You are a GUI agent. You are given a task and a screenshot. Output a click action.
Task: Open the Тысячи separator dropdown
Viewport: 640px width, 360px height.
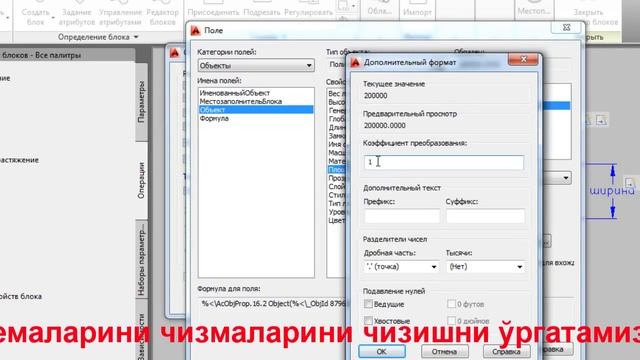click(485, 267)
